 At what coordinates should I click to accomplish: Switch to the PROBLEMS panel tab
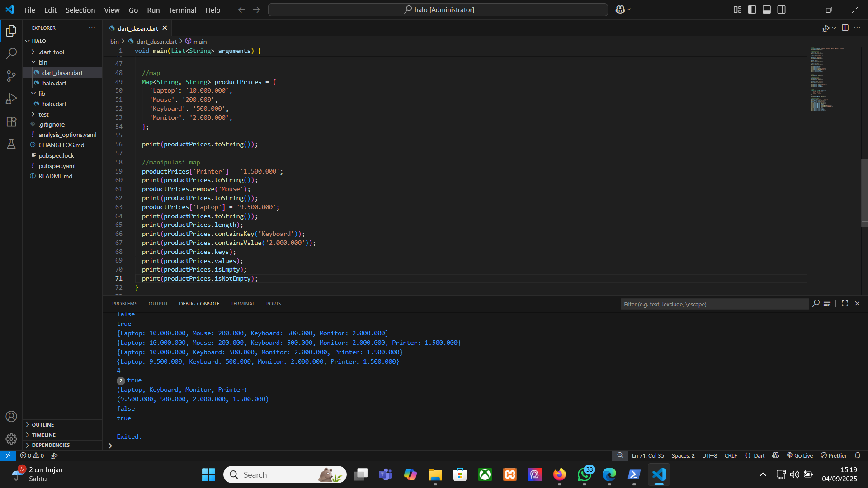(x=124, y=304)
